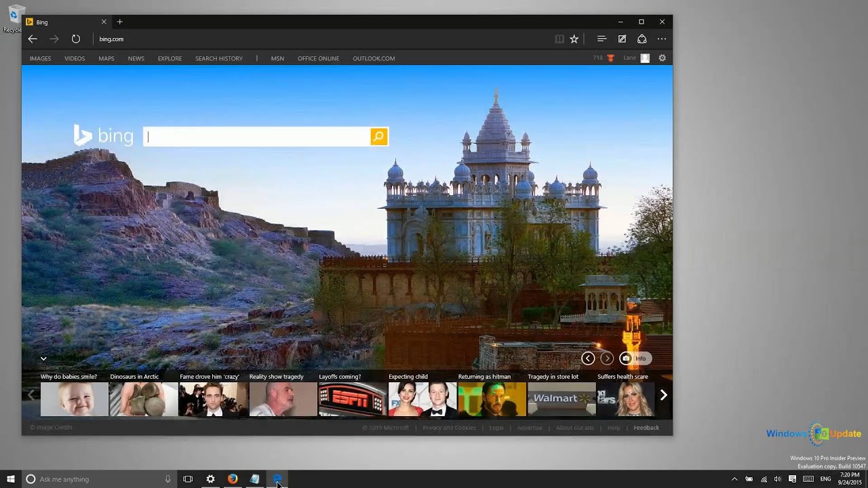Open 'Fame drove him crazy' thumbnail
This screenshot has width=868, height=488.
coord(213,399)
